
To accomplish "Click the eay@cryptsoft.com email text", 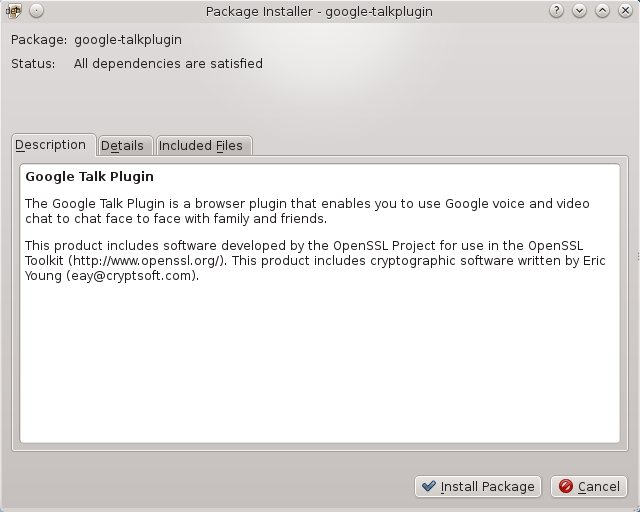I will (x=131, y=276).
